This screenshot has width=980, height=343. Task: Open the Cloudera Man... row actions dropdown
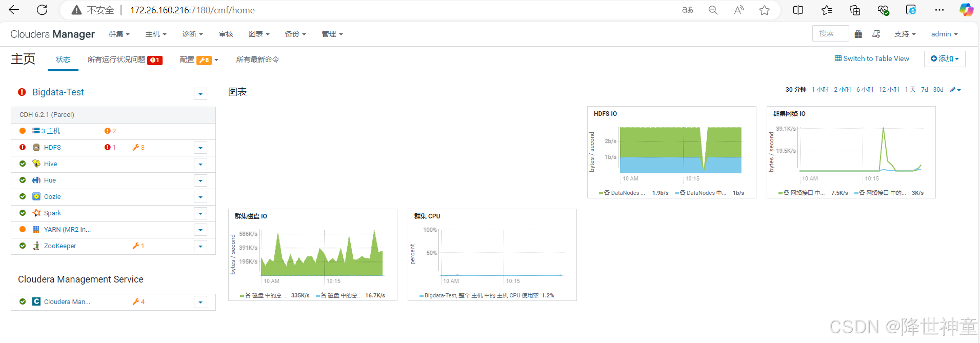pyautogui.click(x=201, y=302)
